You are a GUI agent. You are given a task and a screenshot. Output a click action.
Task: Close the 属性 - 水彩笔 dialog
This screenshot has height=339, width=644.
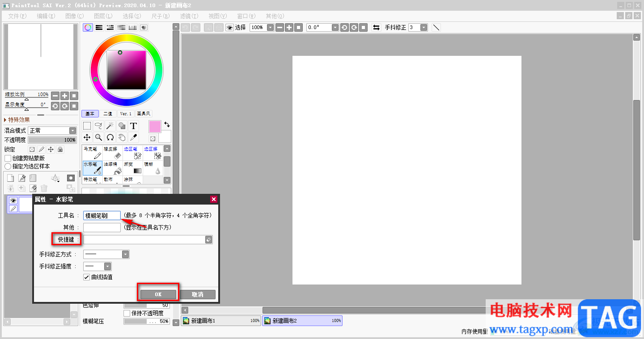(x=214, y=199)
